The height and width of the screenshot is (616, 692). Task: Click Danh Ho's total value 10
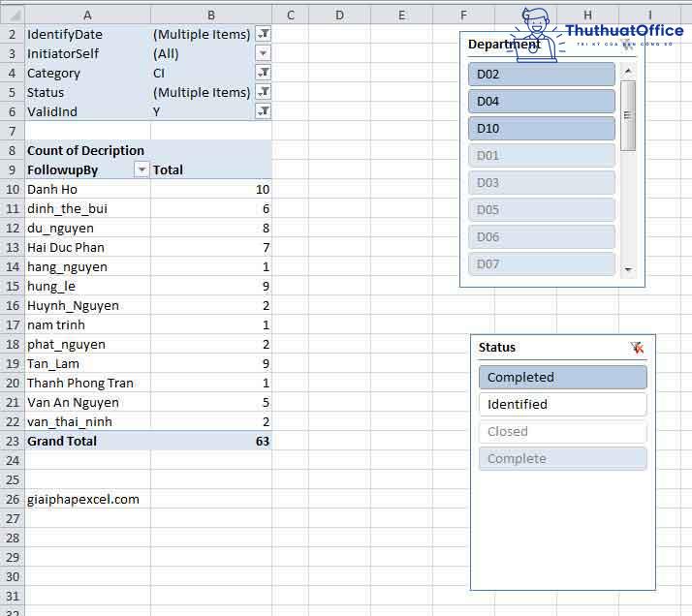pos(211,189)
